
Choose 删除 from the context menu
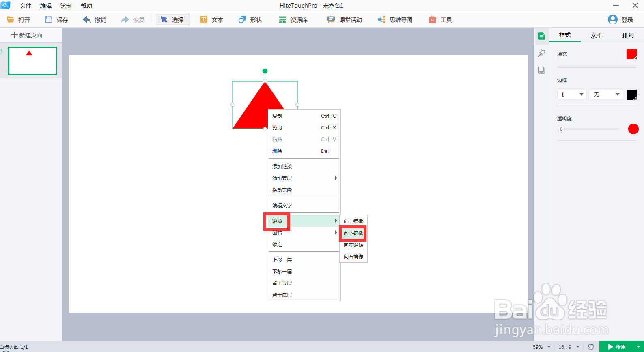coord(304,151)
